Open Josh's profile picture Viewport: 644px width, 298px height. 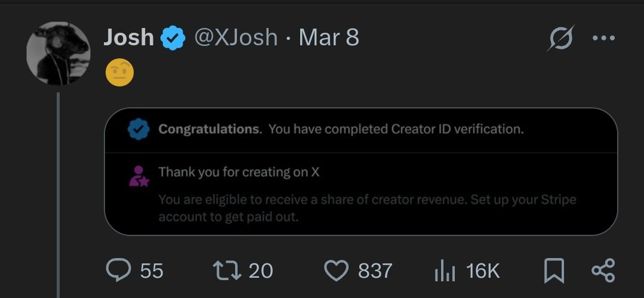pos(58,54)
